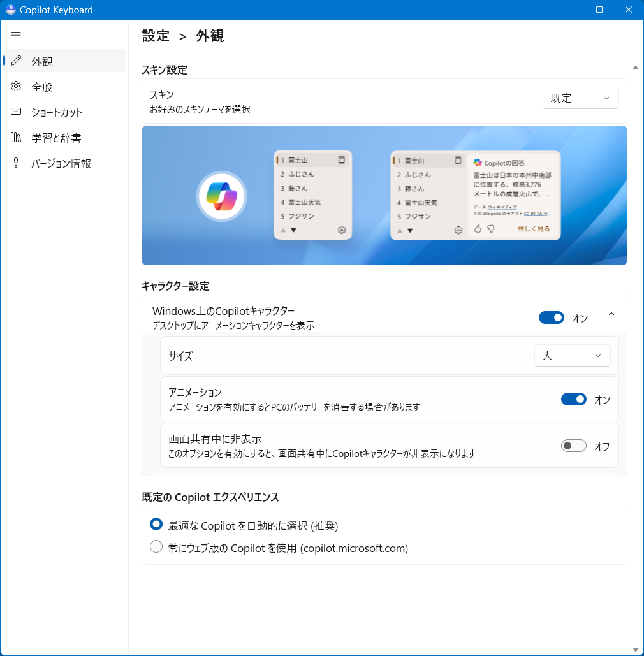Click スキン設定 section heading
Screen dimensions: 644x656
pos(165,70)
